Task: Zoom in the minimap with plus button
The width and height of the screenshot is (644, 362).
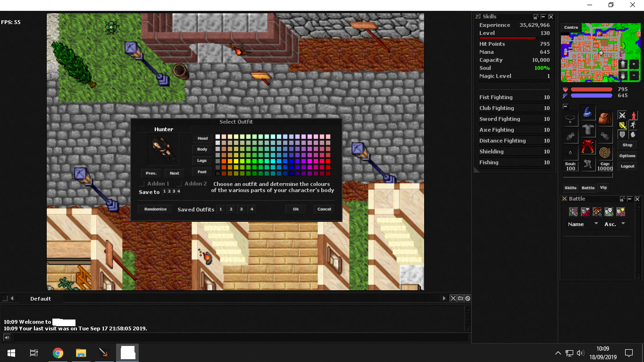Action: pos(634,64)
